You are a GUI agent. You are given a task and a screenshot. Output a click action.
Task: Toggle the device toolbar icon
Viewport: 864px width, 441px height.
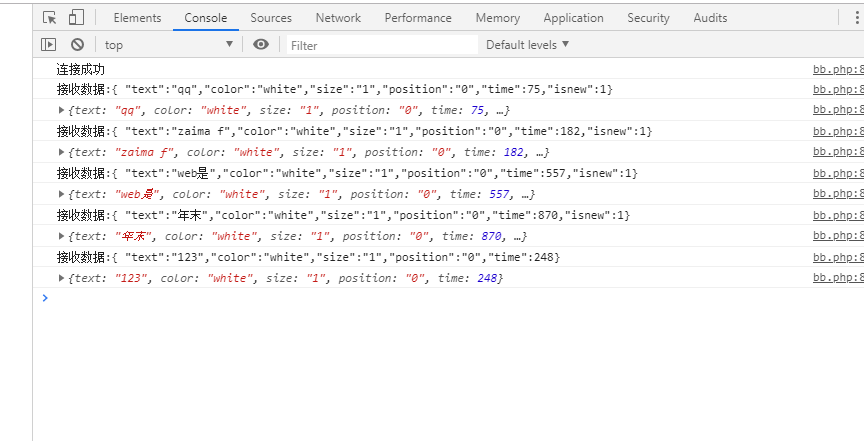pos(76,18)
